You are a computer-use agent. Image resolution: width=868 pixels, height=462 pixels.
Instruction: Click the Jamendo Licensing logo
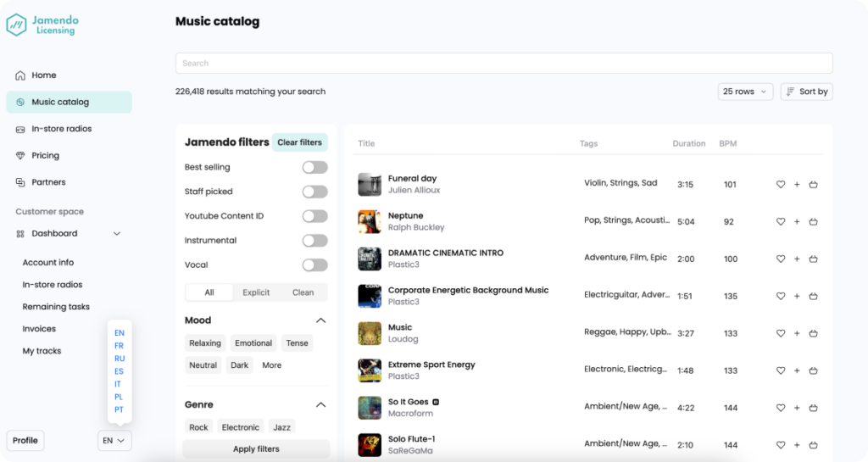[42, 25]
